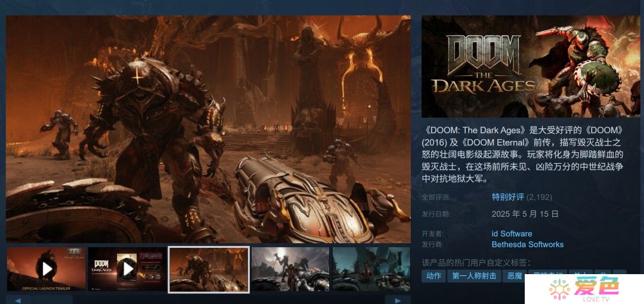
Task: Select the 动作 tag
Action: [434, 276]
